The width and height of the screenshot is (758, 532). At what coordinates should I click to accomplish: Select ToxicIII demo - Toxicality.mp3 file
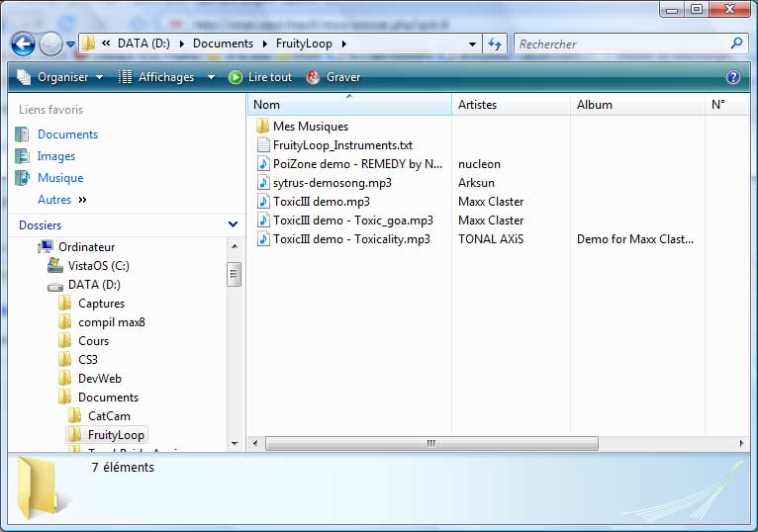[351, 239]
